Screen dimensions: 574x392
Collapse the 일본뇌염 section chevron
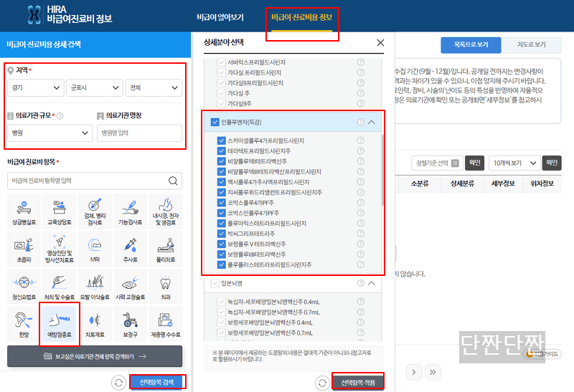(x=372, y=283)
